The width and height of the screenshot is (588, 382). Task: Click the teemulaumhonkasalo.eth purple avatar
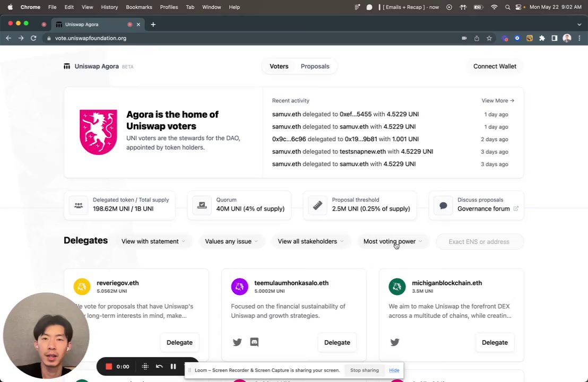pyautogui.click(x=240, y=287)
